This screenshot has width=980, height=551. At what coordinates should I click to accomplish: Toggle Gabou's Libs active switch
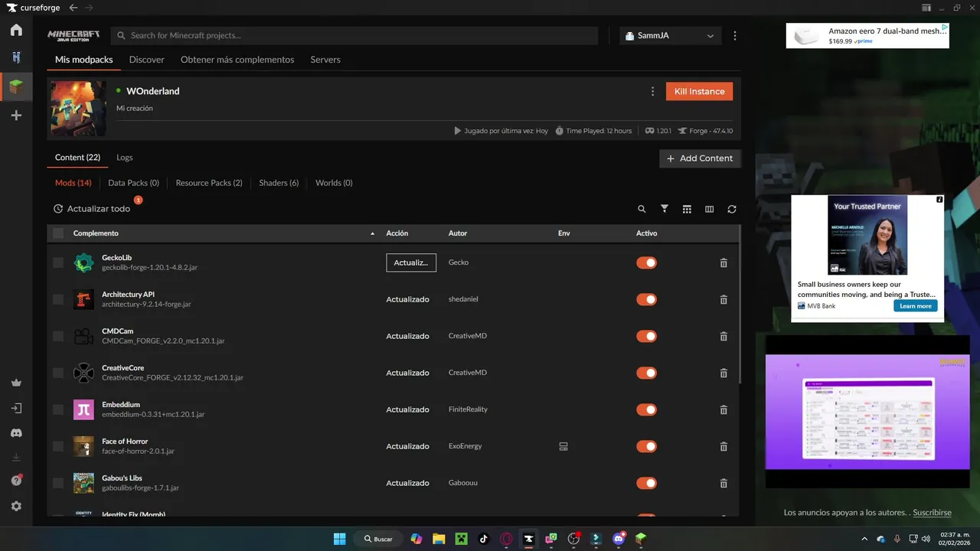click(x=647, y=483)
